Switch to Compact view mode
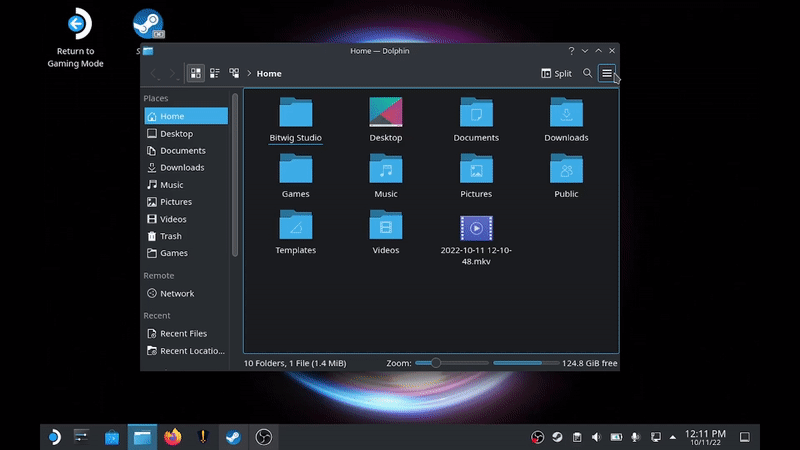 pos(215,73)
